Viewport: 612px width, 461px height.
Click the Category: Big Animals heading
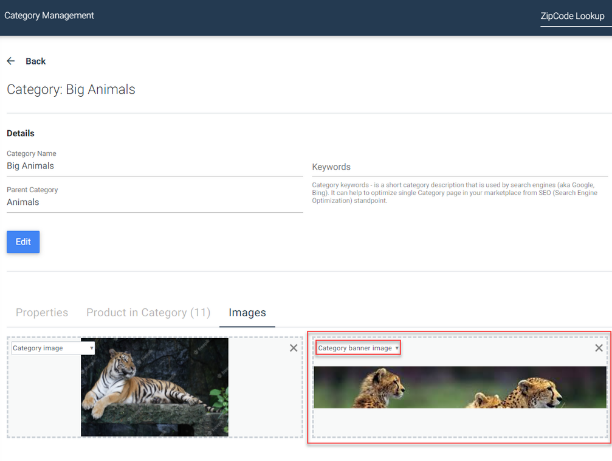coord(71,89)
